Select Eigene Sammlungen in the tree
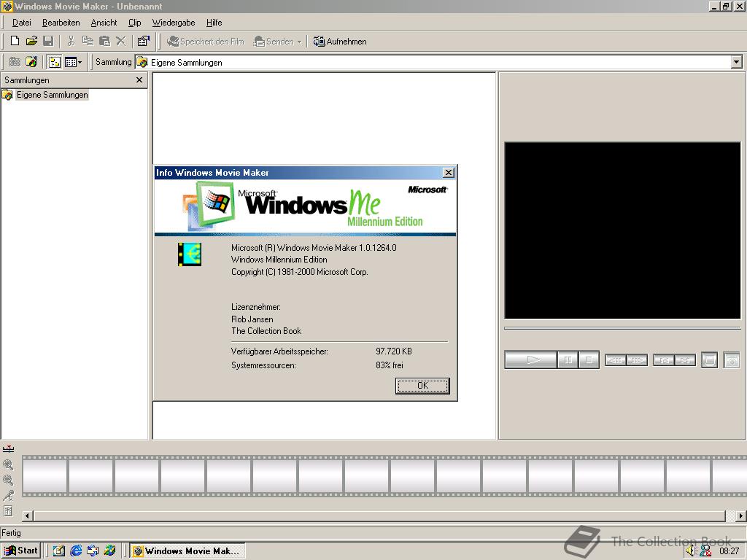 pyautogui.click(x=52, y=95)
